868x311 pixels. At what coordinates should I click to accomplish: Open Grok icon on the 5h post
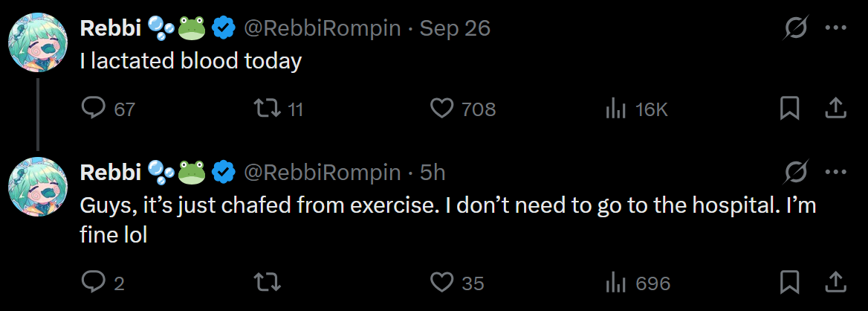click(x=797, y=173)
